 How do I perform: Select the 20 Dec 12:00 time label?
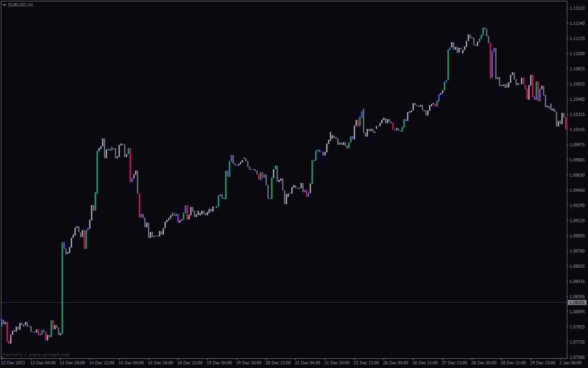pyautogui.click(x=278, y=363)
